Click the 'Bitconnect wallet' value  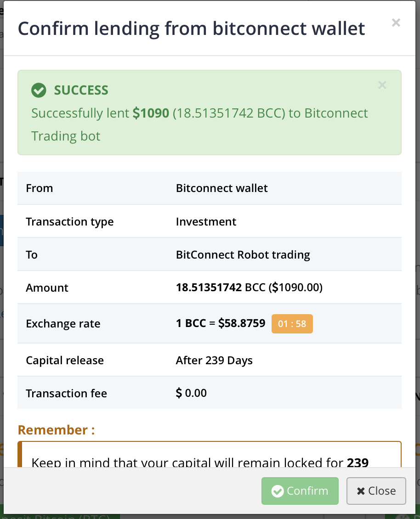(221, 188)
